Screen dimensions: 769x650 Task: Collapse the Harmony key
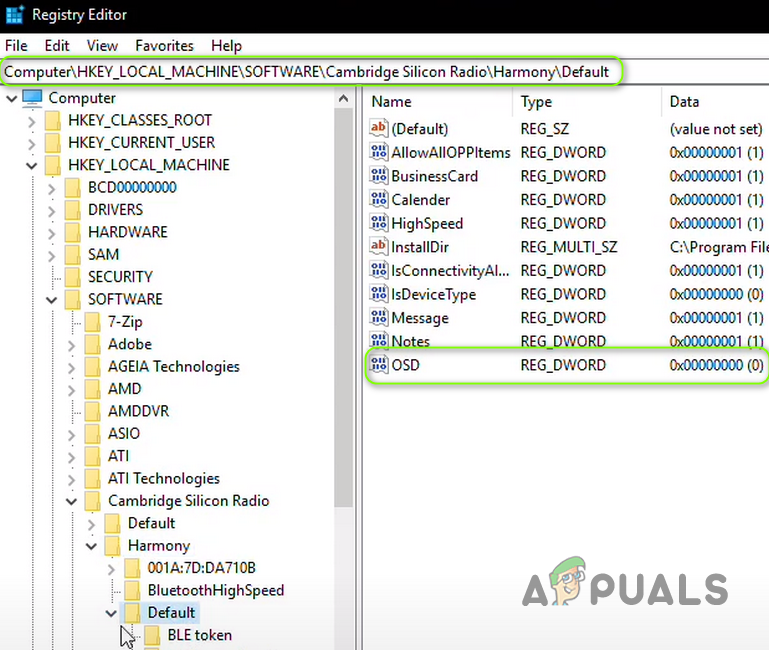tap(92, 546)
